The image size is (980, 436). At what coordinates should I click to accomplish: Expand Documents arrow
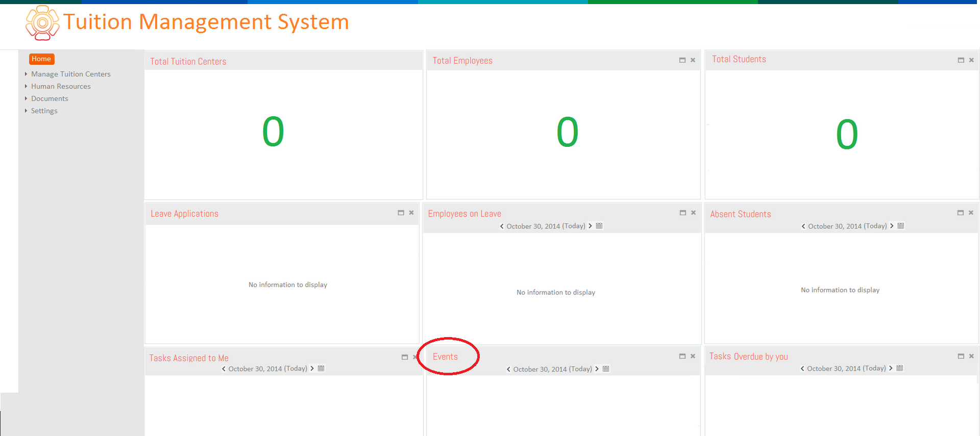tap(26, 98)
